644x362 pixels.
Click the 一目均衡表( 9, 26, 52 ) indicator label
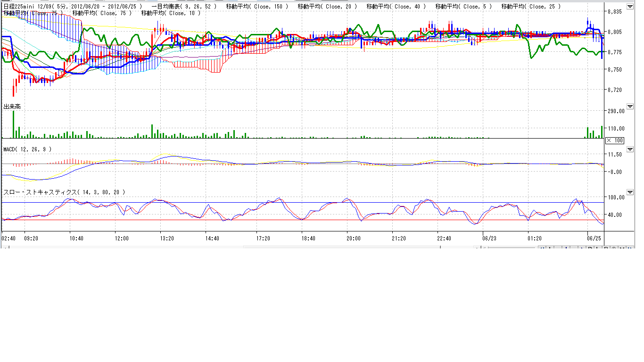tap(184, 7)
